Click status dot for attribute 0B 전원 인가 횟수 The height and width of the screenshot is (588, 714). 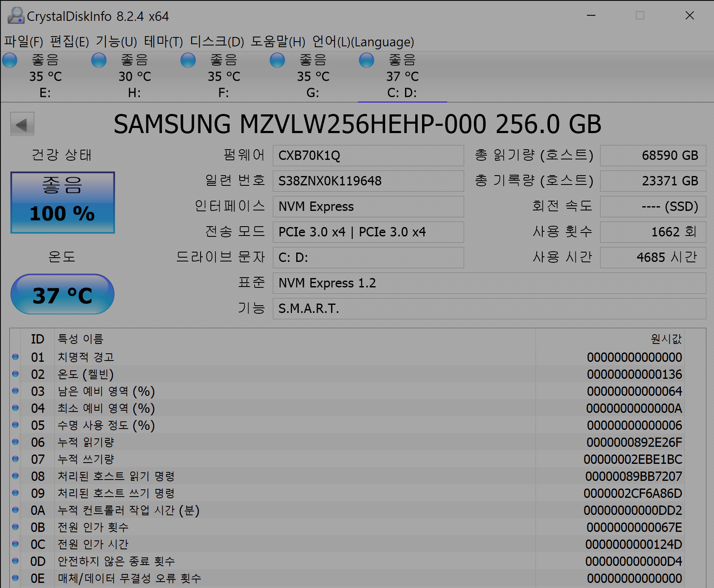pos(15,527)
